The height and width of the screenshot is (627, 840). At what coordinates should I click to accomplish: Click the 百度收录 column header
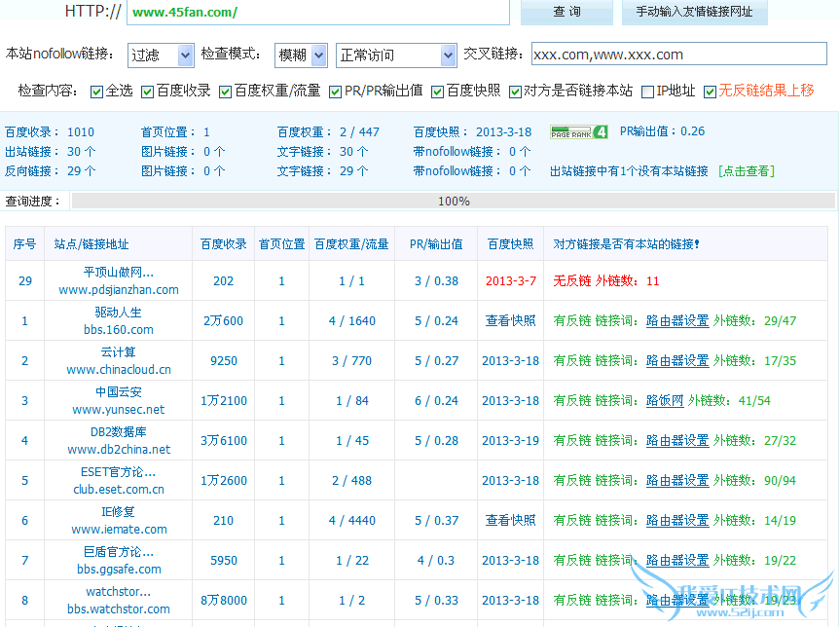(223, 244)
